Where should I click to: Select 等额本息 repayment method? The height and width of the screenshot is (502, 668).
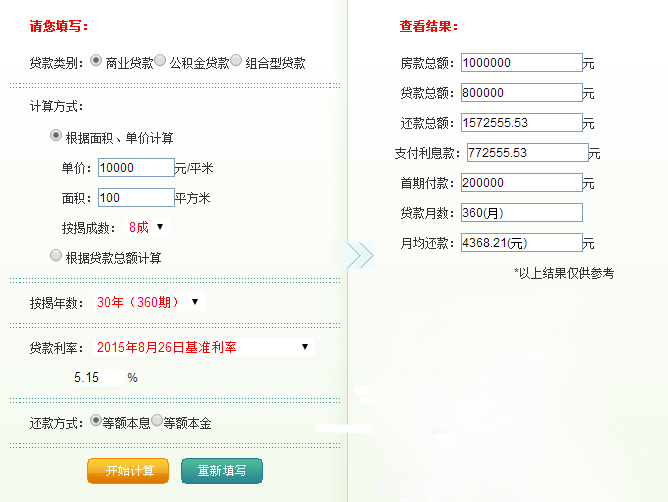pyautogui.click(x=96, y=422)
